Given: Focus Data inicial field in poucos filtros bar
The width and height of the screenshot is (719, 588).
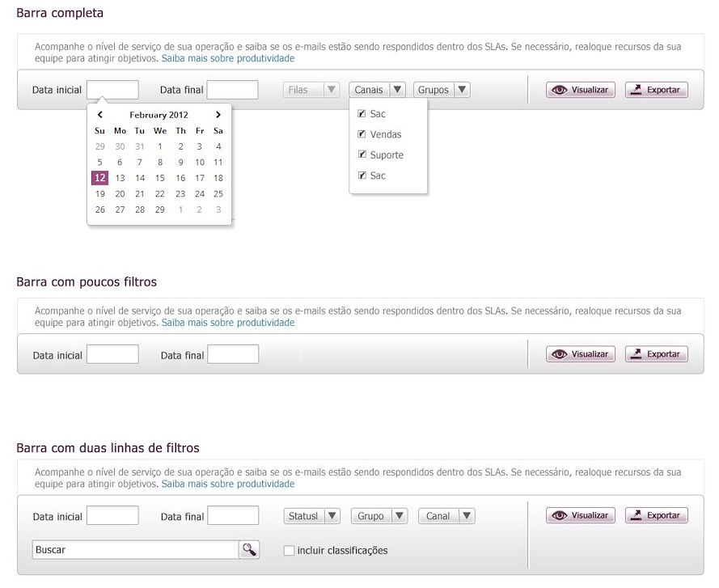Looking at the screenshot, I should click(x=112, y=354).
